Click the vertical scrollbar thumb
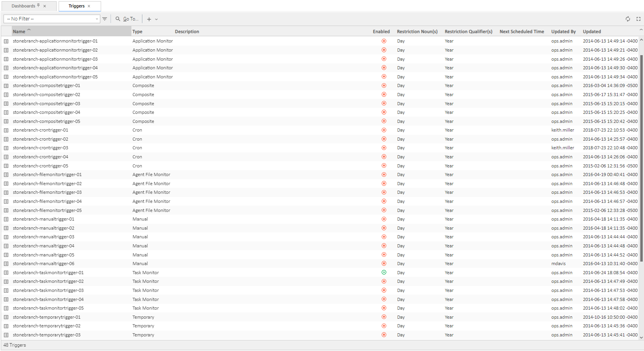644x351 pixels. (x=641, y=158)
